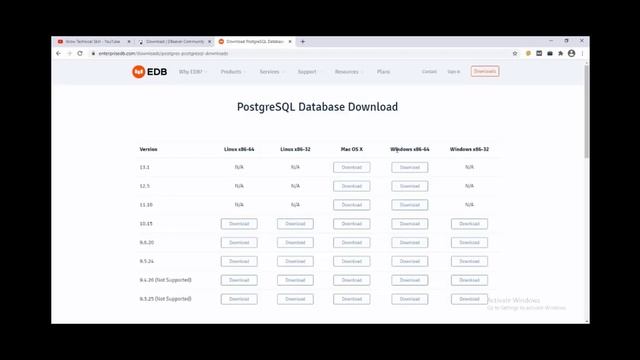Expand the Support menu
This screenshot has height=360, width=640.
[x=308, y=72]
